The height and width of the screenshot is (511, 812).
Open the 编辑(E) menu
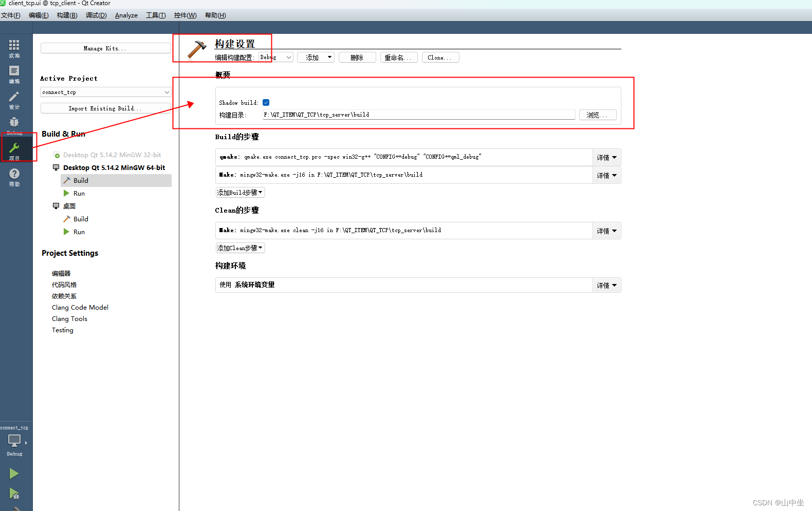click(39, 15)
